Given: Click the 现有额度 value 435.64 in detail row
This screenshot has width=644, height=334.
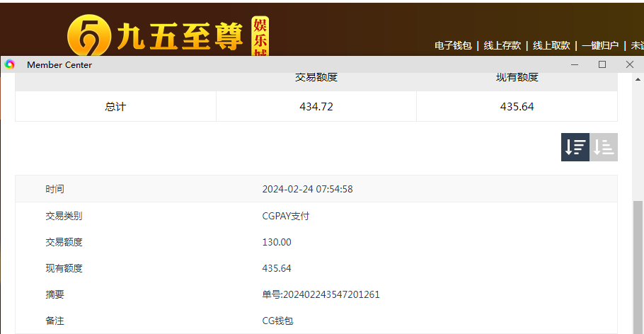Looking at the screenshot, I should [x=277, y=268].
